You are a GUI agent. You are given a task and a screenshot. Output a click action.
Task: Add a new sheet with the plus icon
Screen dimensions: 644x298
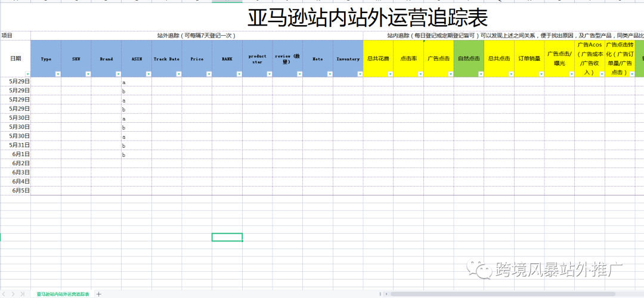[x=98, y=294]
